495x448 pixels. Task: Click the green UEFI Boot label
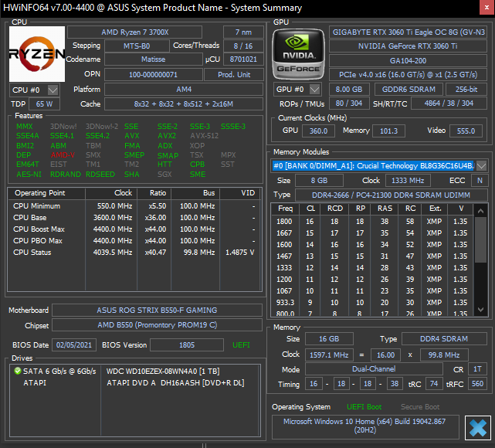tap(364, 407)
